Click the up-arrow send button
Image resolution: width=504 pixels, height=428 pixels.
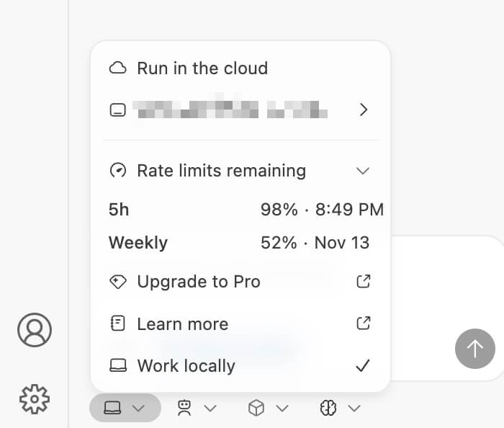[x=474, y=349]
